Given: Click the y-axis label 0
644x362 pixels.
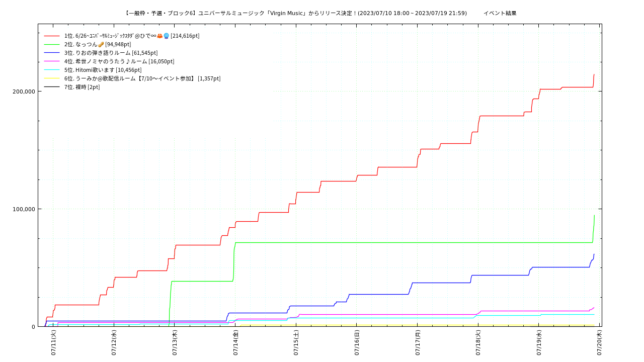Looking at the screenshot, I should point(33,327).
